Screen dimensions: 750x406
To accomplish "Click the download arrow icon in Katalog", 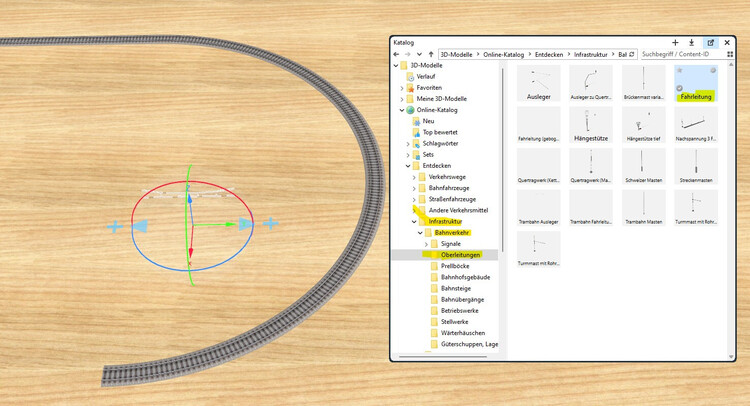I will coord(691,43).
